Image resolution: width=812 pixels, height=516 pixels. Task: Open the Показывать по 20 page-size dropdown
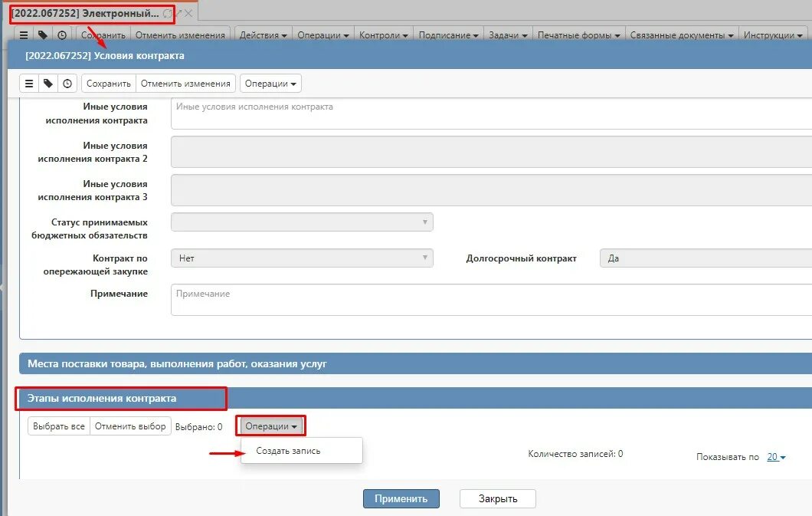coord(776,457)
